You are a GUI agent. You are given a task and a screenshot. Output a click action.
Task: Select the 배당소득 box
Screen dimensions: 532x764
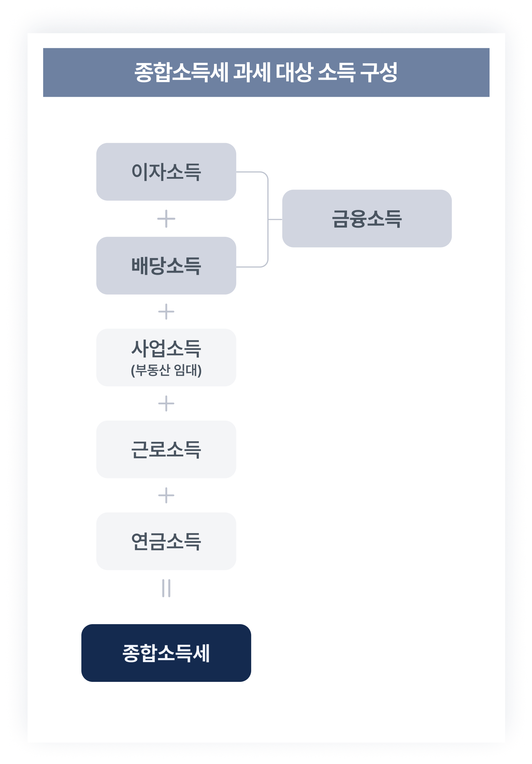click(x=166, y=266)
